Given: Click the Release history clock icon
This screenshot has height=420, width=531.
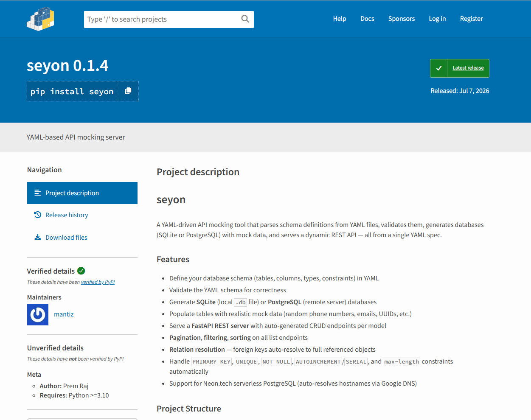Looking at the screenshot, I should pos(38,215).
